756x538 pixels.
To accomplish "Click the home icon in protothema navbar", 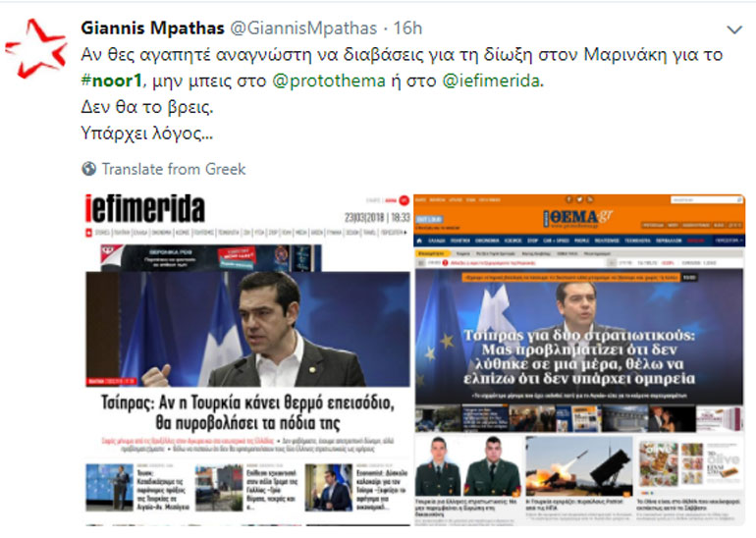I will point(419,241).
